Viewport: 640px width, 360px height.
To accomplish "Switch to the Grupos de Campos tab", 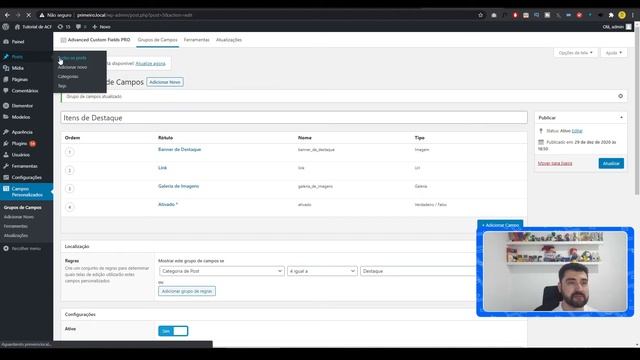I will click(158, 40).
